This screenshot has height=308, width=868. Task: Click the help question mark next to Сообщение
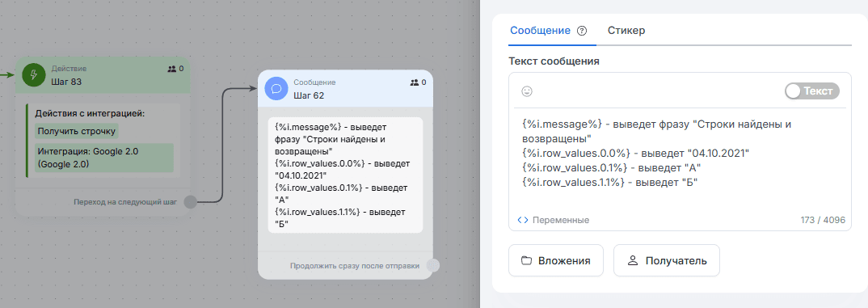click(x=581, y=31)
